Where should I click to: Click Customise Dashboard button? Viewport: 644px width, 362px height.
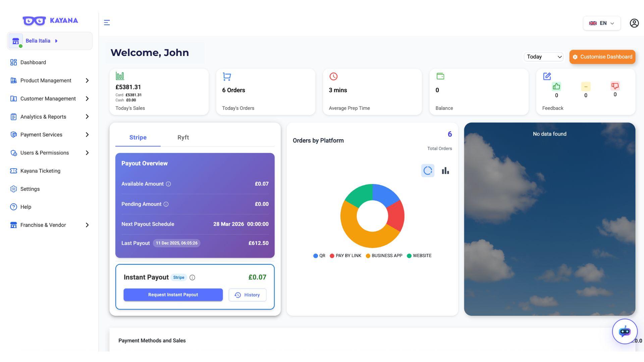pyautogui.click(x=602, y=57)
